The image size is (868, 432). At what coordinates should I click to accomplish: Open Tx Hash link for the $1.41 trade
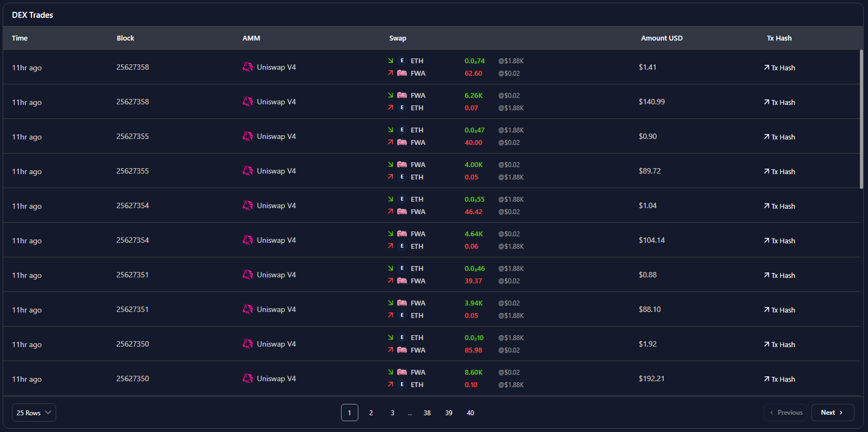tap(779, 68)
